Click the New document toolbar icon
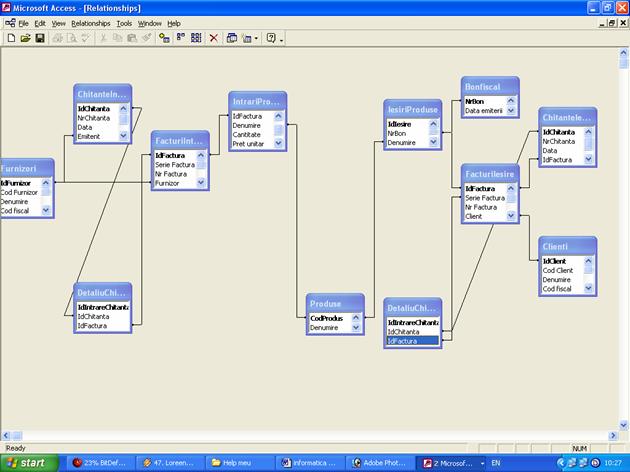This screenshot has height=472, width=630. pyautogui.click(x=11, y=38)
